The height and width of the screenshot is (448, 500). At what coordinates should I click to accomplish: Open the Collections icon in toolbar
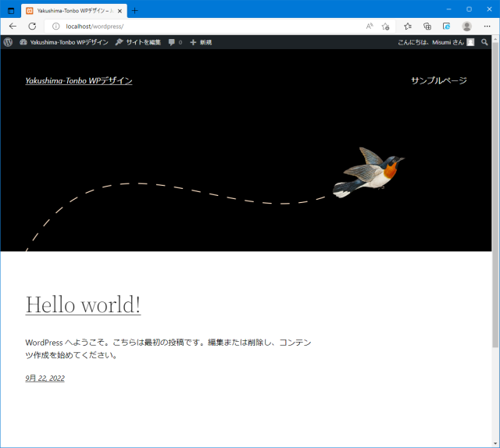(427, 26)
